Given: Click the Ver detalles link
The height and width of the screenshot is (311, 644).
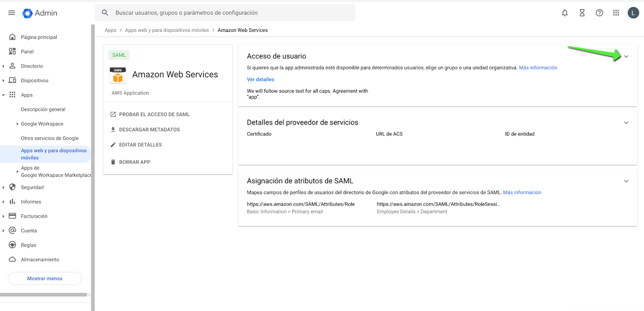Looking at the screenshot, I should pyautogui.click(x=260, y=80).
